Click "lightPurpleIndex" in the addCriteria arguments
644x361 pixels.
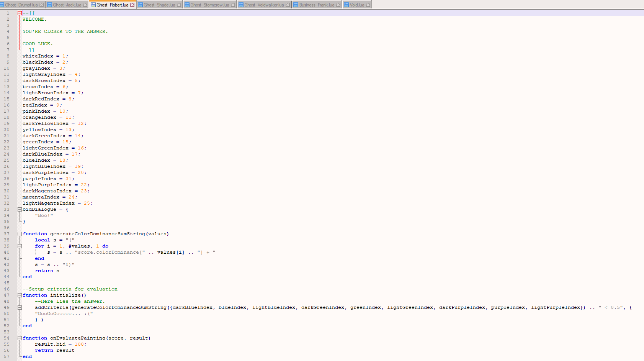[x=556, y=307]
